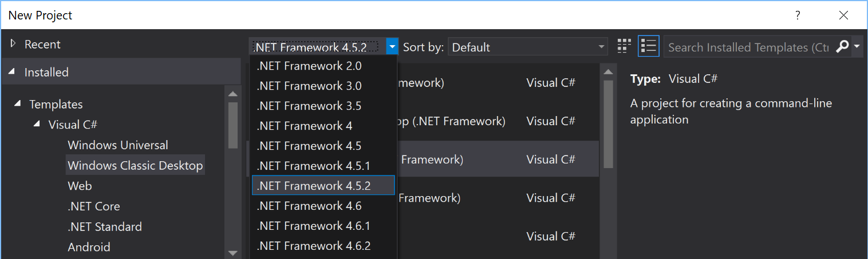
Task: Choose .NET Framework 3.0
Action: pyautogui.click(x=323, y=86)
